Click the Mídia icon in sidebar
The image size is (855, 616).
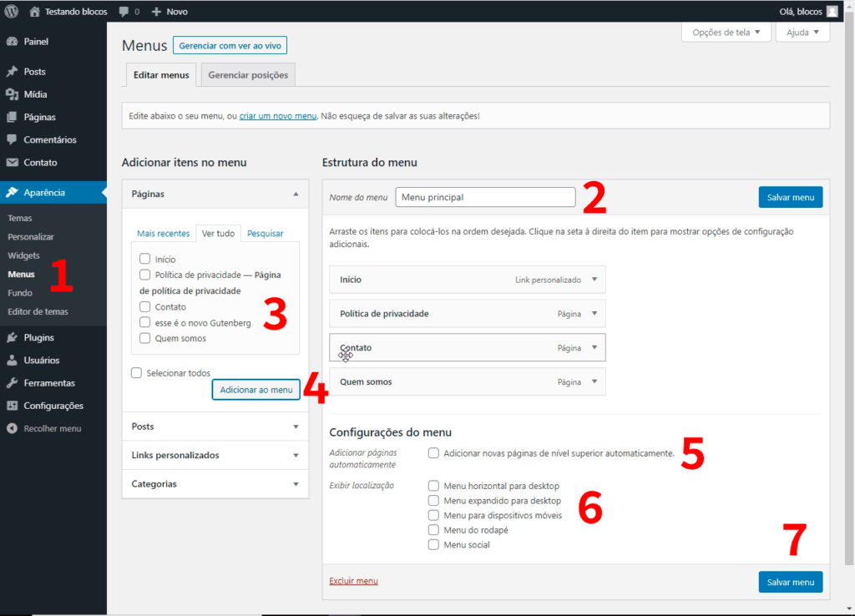tap(12, 94)
